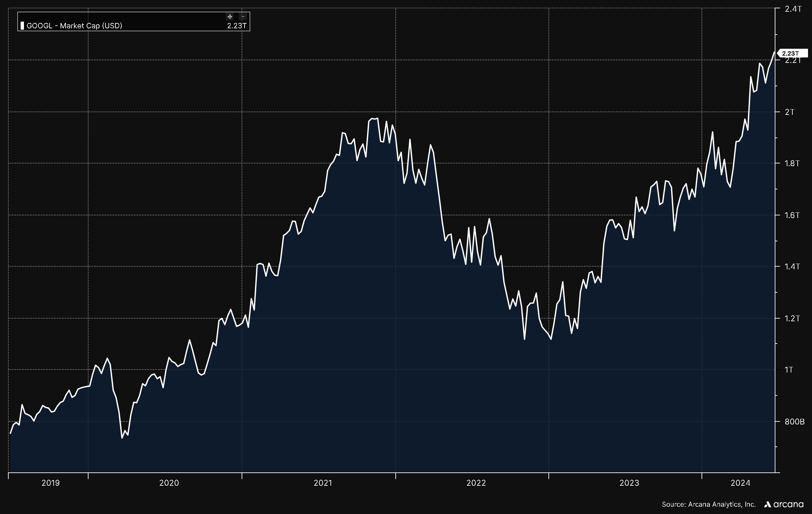Click the 2019 x-axis label
This screenshot has width=812, height=514.
51,483
